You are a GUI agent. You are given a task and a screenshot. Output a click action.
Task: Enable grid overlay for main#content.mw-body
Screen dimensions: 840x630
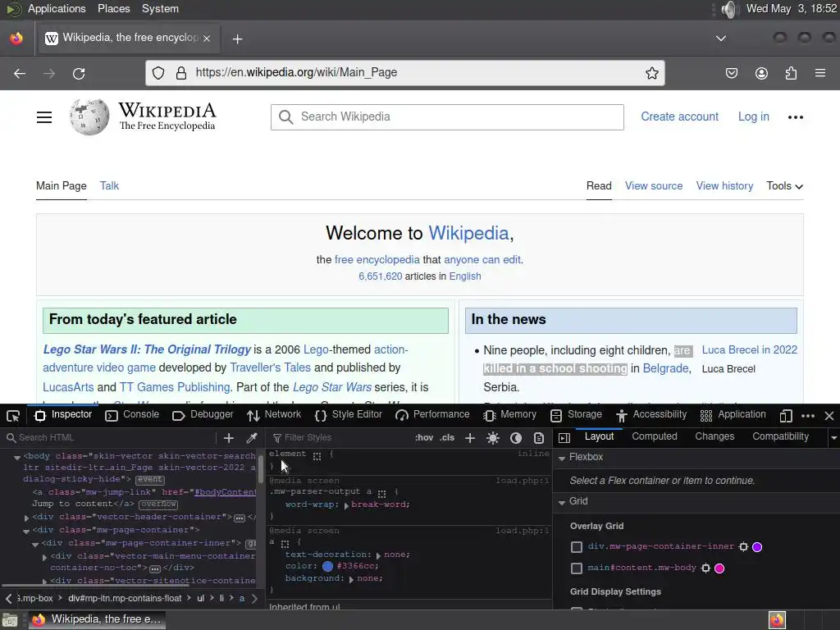point(577,568)
